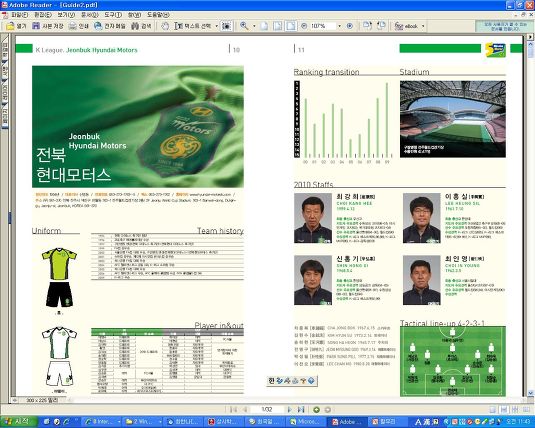
Task: Select the Hand tool
Action: pos(165,26)
